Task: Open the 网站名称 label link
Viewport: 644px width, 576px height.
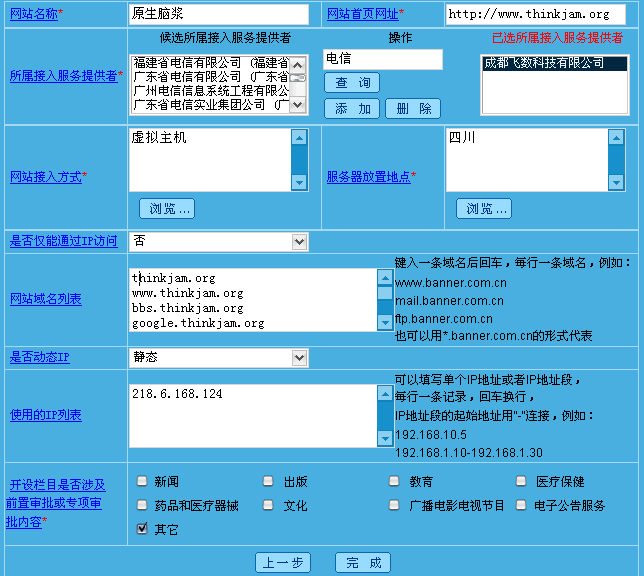Action: click(x=33, y=14)
